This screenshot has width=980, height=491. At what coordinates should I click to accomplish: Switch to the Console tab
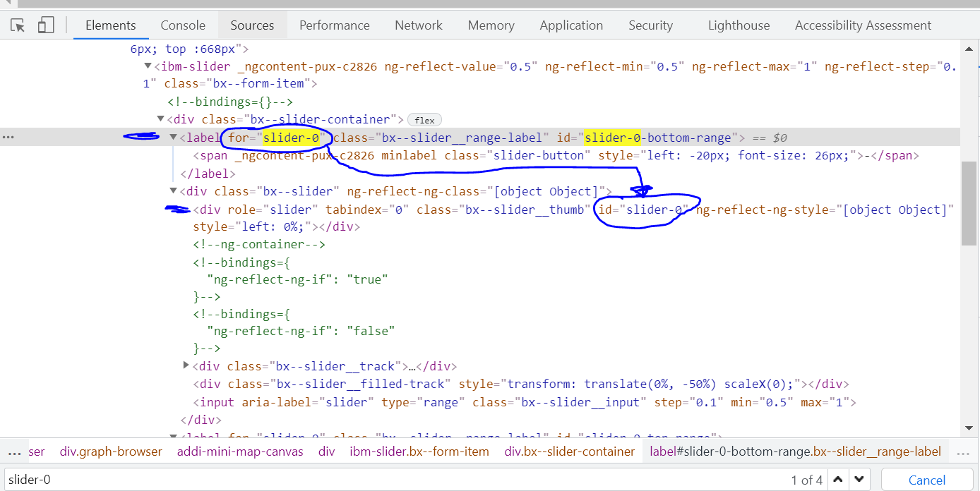[182, 25]
